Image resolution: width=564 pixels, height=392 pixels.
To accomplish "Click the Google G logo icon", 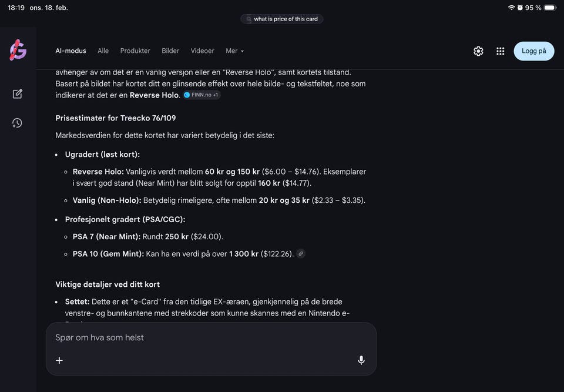I will 18,51.
